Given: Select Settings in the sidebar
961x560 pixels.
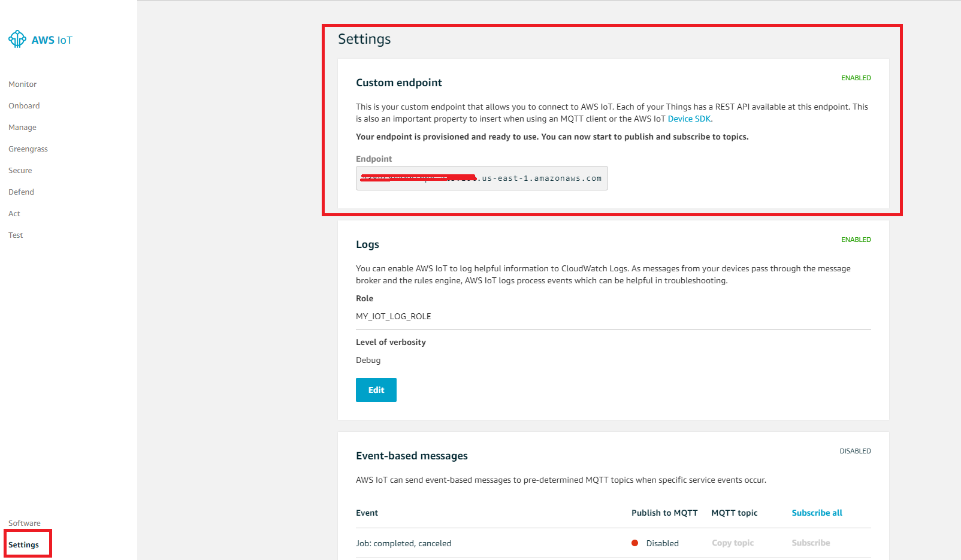Looking at the screenshot, I should click(23, 545).
